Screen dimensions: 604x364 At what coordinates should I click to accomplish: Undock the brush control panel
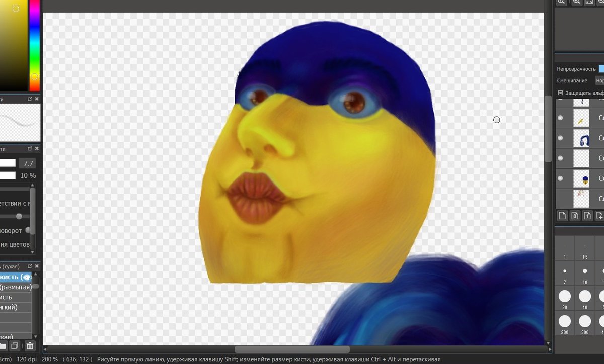30,149
